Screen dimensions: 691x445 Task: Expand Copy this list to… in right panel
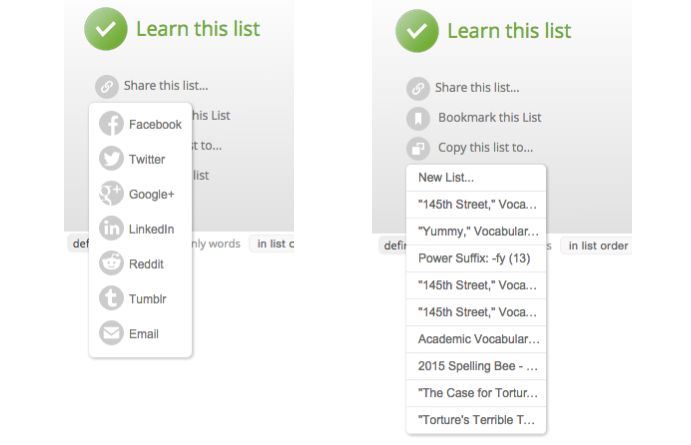pos(485,148)
